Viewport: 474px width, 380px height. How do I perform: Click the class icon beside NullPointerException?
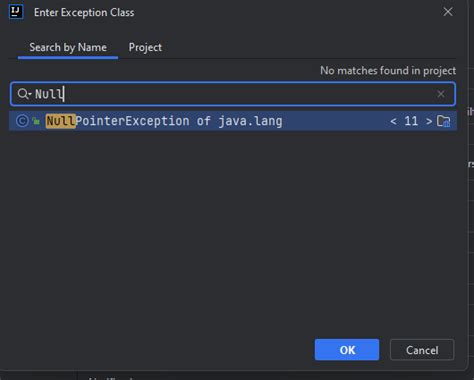[x=22, y=121]
